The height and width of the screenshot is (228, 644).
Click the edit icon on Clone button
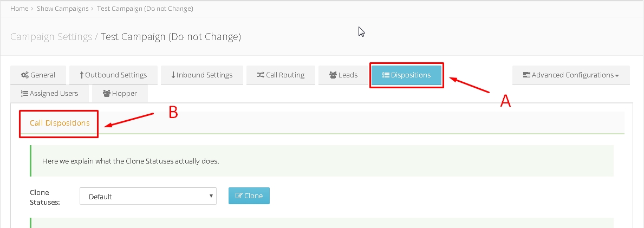239,196
